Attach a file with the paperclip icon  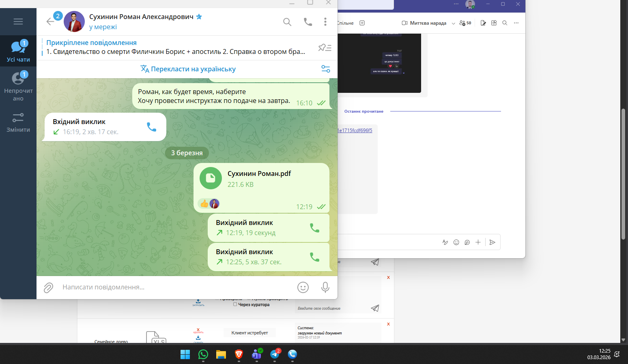coord(48,287)
